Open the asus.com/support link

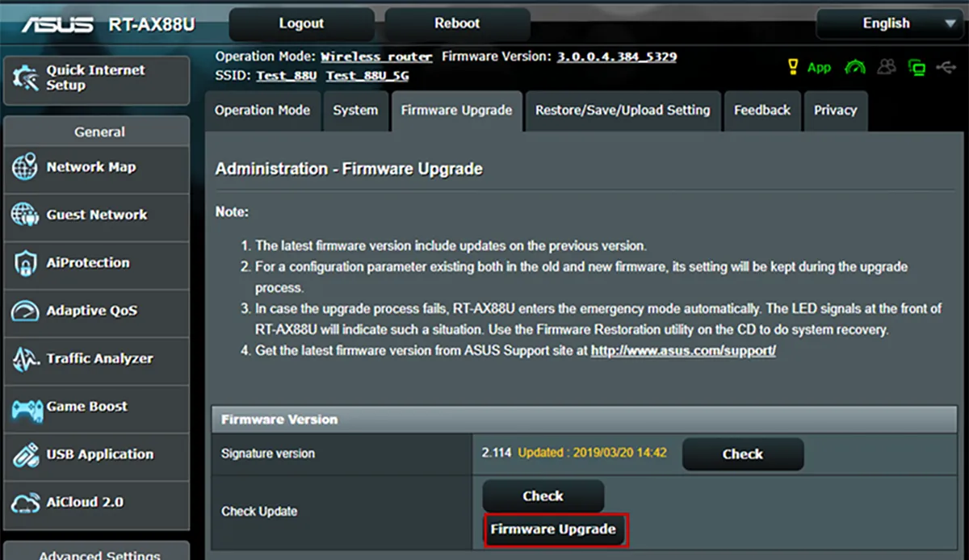coord(683,351)
